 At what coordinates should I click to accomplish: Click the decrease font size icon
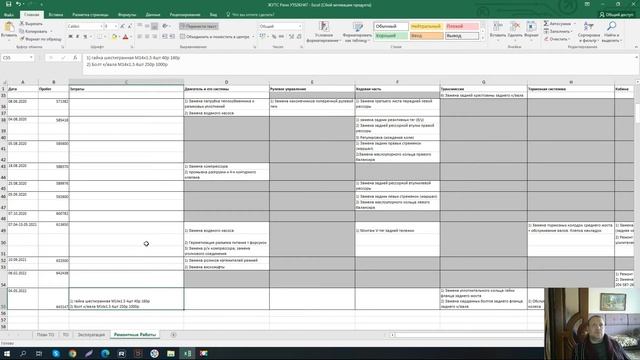[x=129, y=26]
